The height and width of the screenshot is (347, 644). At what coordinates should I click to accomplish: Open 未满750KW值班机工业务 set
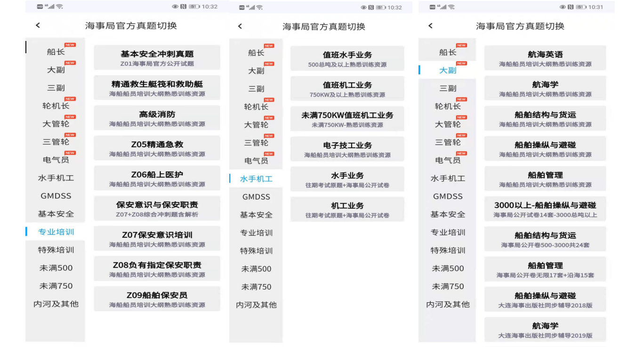point(347,119)
